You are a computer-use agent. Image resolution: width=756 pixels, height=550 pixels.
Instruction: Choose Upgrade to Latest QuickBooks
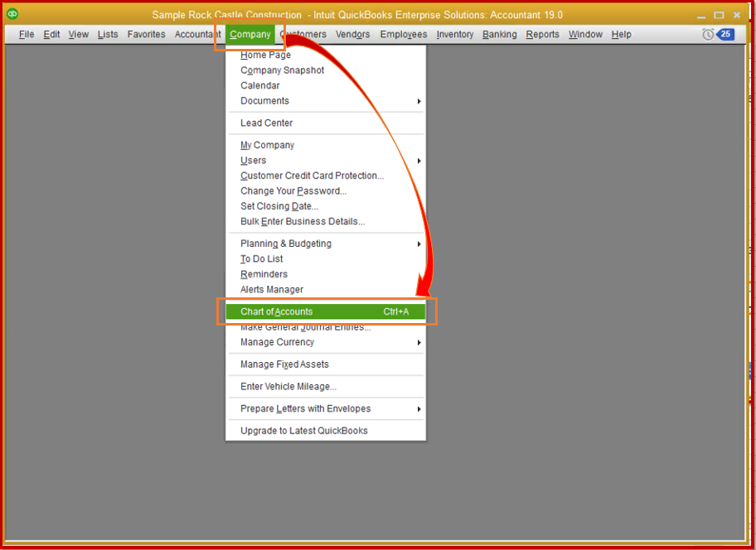coord(326,431)
